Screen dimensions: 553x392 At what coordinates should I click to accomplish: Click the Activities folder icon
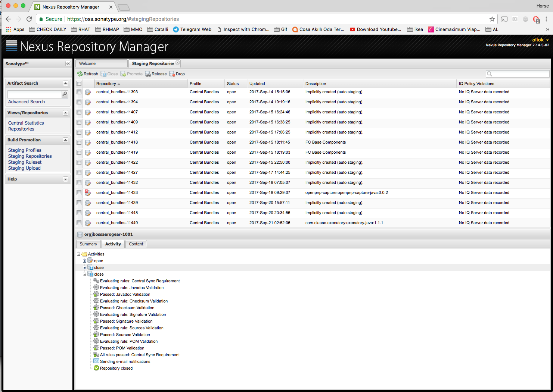click(x=84, y=254)
